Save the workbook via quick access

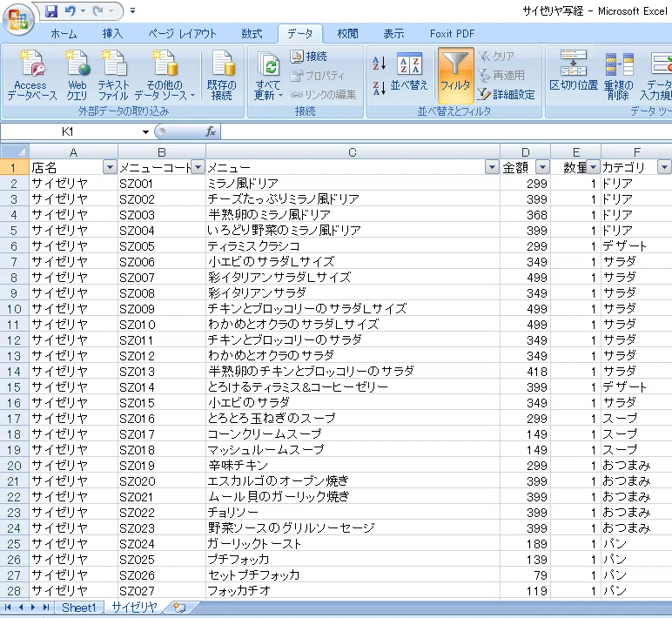[51, 10]
